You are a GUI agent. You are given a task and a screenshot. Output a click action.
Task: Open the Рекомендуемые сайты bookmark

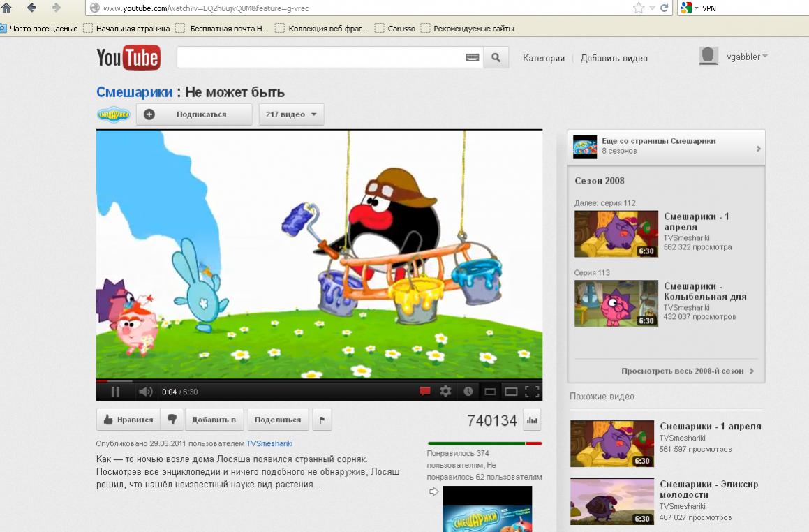468,29
